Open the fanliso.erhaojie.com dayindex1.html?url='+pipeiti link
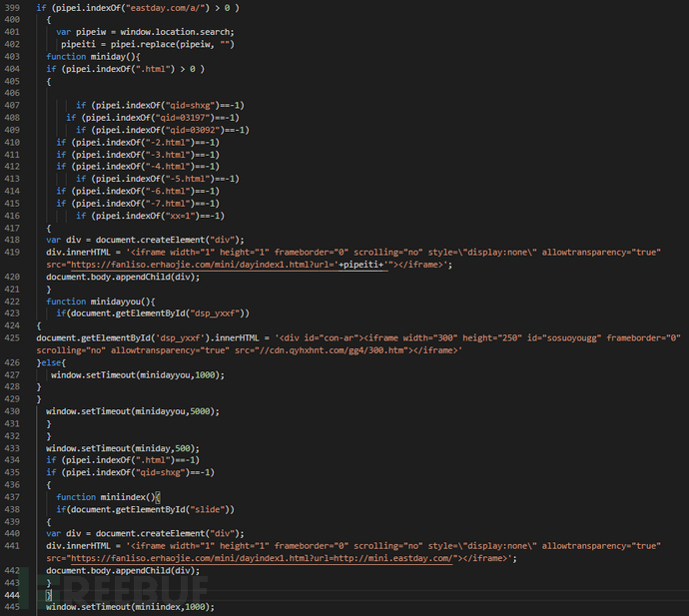This screenshot has height=616, width=689. coord(230,265)
